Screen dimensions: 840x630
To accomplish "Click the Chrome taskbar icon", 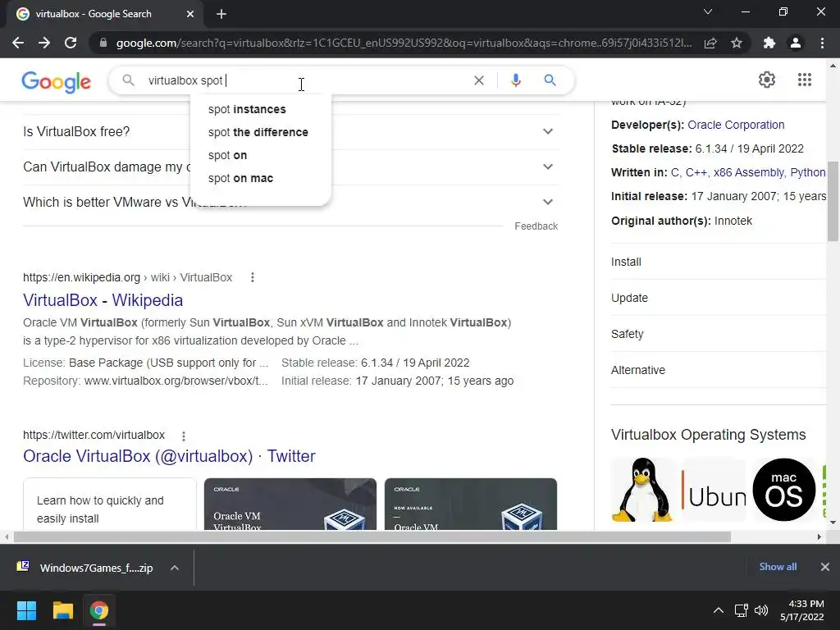I will tap(99, 610).
